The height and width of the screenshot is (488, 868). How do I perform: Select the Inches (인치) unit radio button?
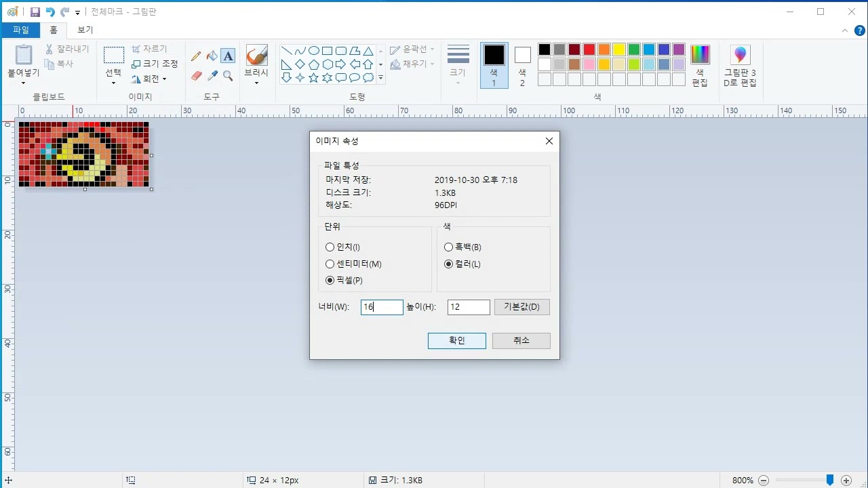point(330,247)
